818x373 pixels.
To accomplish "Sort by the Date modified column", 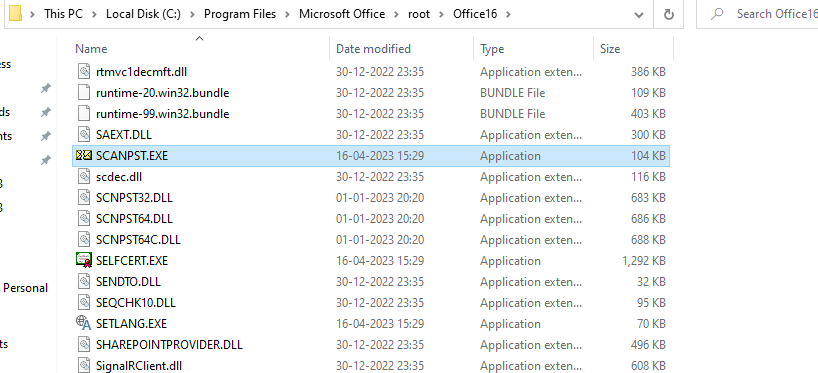I will (x=374, y=49).
